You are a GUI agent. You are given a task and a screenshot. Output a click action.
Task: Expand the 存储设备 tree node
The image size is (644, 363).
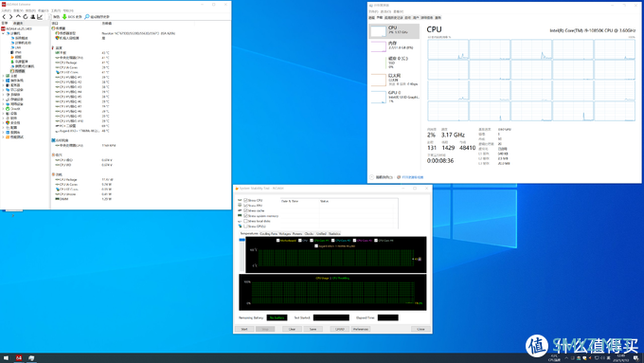point(3,100)
